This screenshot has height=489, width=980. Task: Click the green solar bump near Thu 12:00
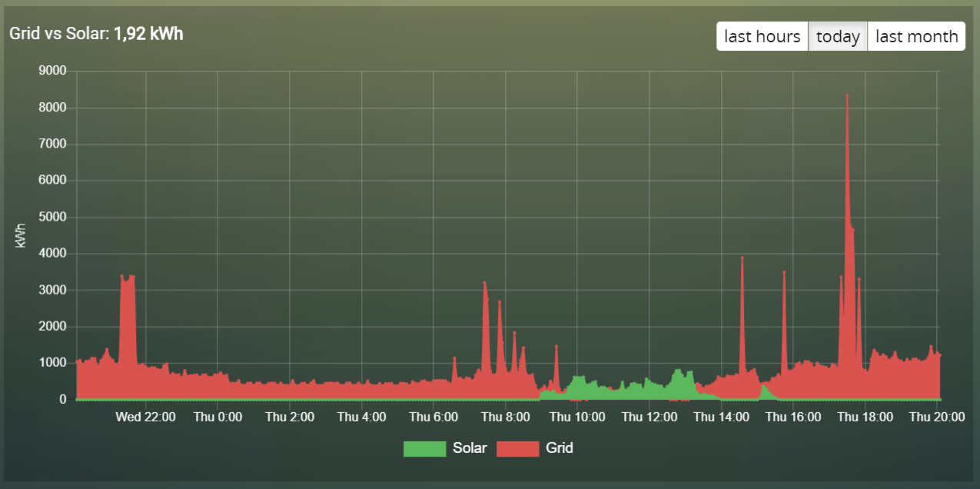pos(679,383)
